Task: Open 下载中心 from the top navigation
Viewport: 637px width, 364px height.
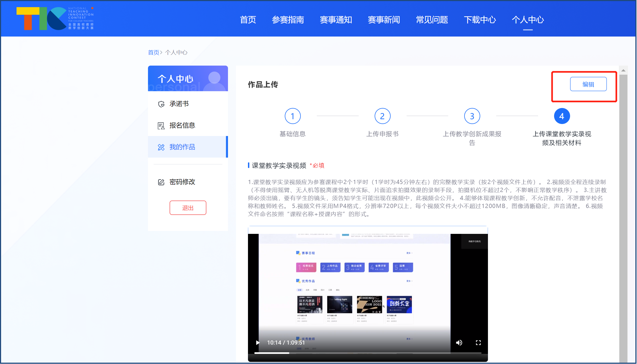Action: coord(480,20)
